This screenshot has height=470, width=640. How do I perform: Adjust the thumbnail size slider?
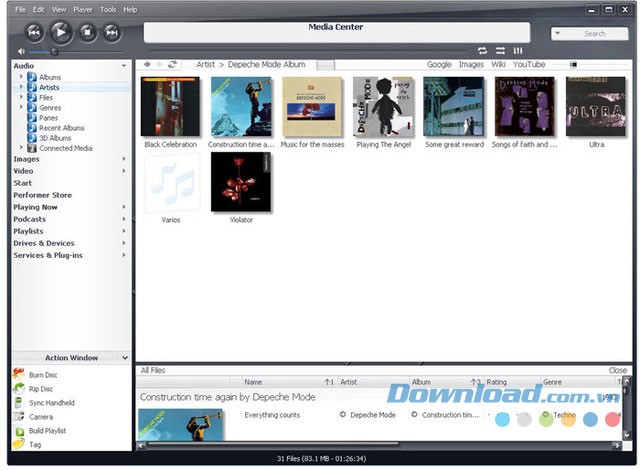574,64
